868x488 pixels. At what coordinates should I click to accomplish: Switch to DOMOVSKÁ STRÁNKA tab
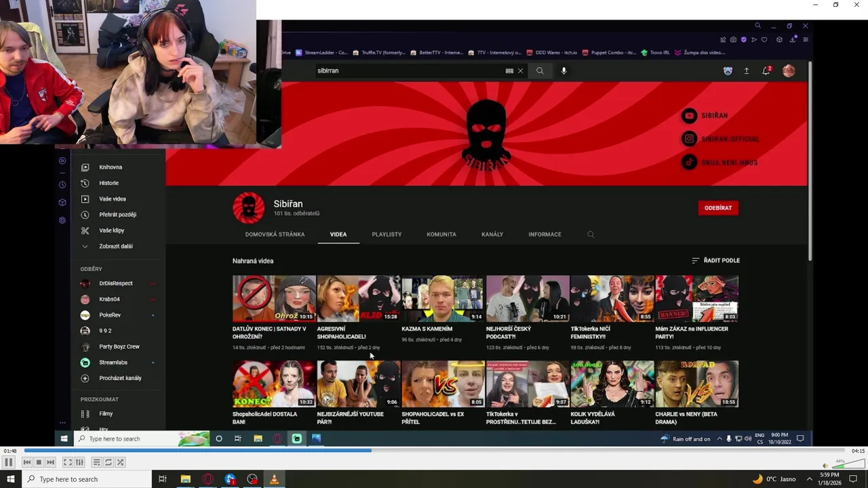coord(275,235)
